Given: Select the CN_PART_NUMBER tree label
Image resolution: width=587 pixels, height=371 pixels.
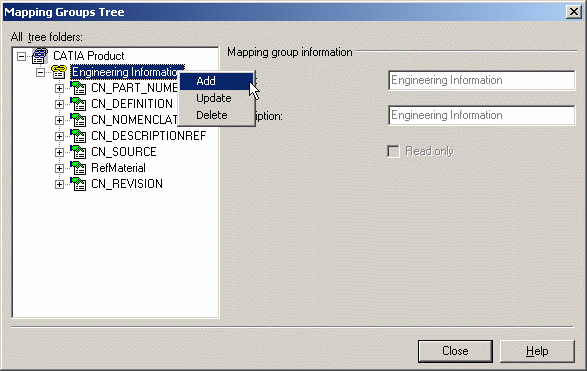Looking at the screenshot, I should 134,88.
